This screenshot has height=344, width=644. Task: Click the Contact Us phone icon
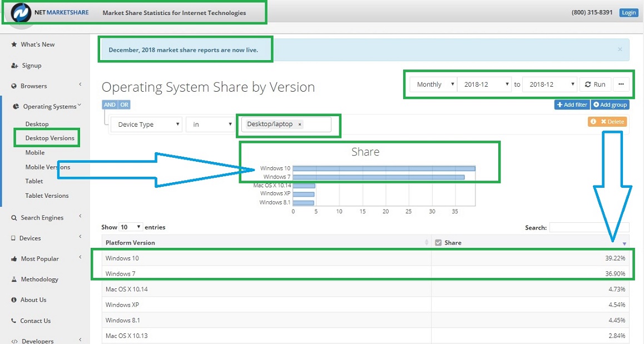pyautogui.click(x=13, y=321)
